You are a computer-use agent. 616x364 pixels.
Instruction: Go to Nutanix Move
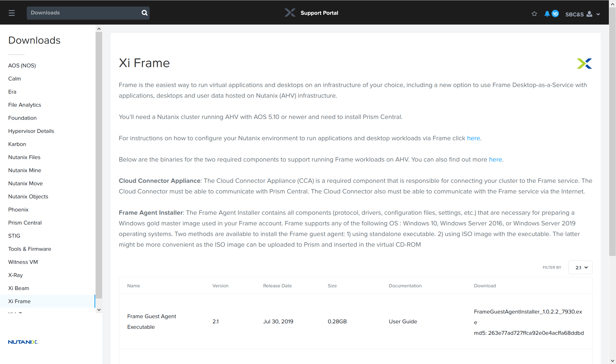point(25,183)
